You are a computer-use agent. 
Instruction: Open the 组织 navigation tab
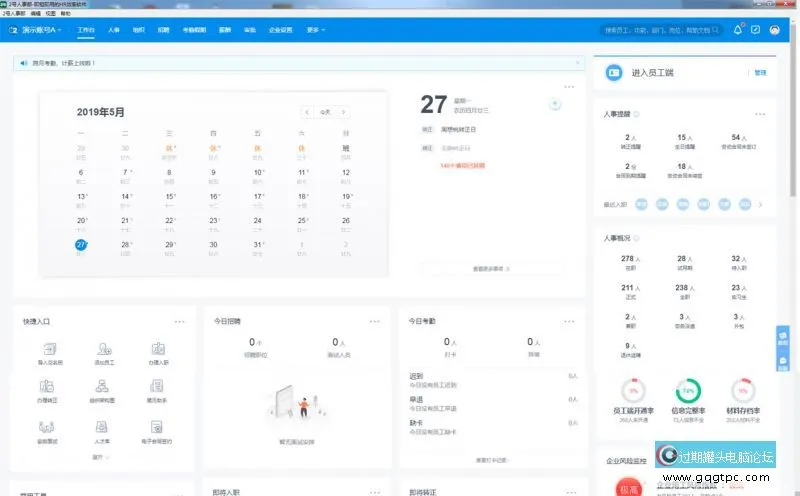tap(139, 30)
